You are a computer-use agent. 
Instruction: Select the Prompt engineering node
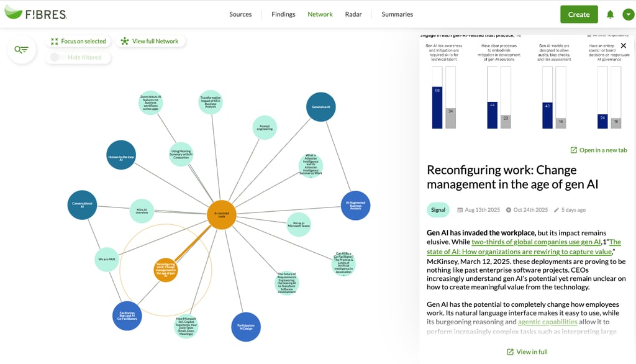tap(265, 127)
